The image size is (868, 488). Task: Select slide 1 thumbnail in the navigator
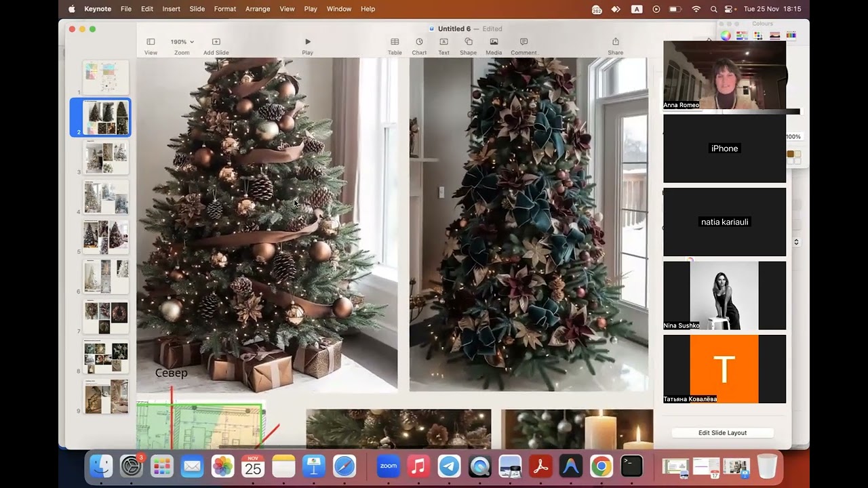[x=106, y=77]
